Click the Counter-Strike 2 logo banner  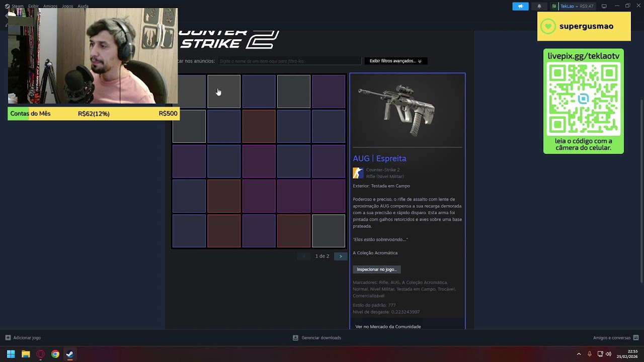(229, 40)
